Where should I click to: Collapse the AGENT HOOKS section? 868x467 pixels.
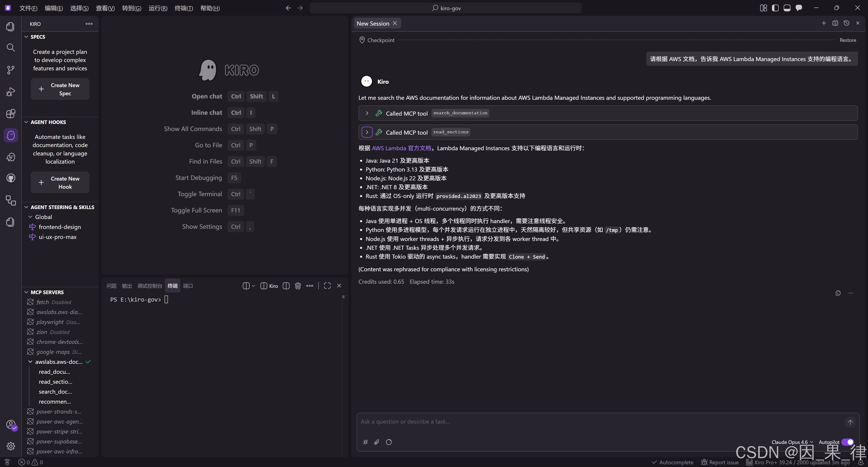tap(26, 122)
